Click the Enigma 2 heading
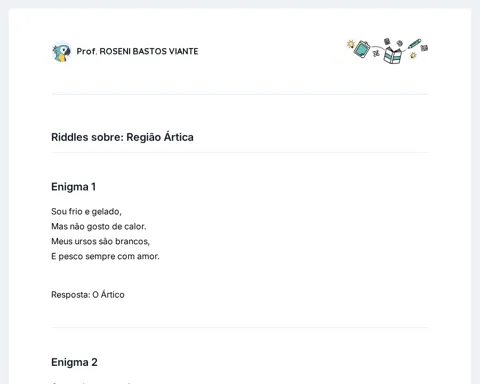The image size is (480, 384). click(74, 362)
